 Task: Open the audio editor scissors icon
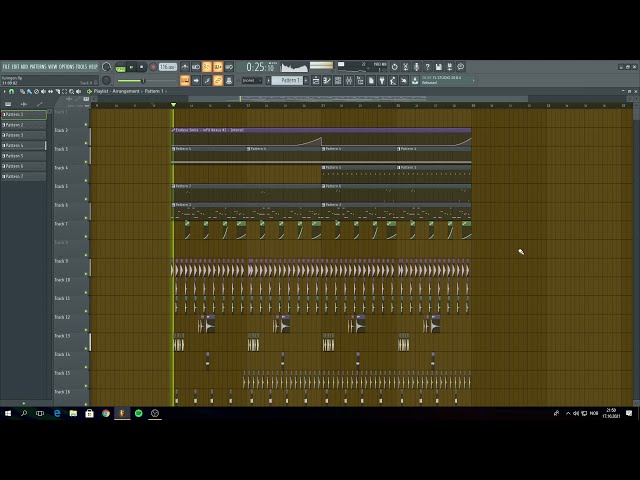coord(406,67)
